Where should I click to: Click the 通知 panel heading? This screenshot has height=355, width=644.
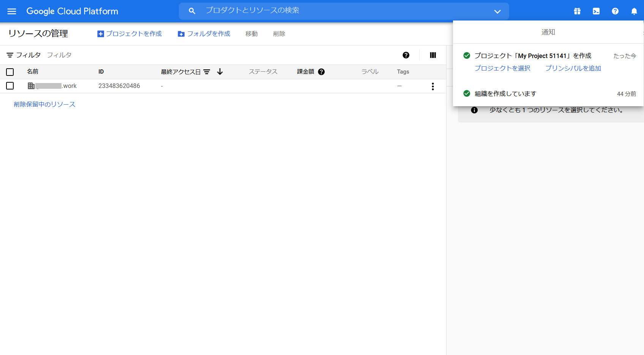click(x=548, y=32)
